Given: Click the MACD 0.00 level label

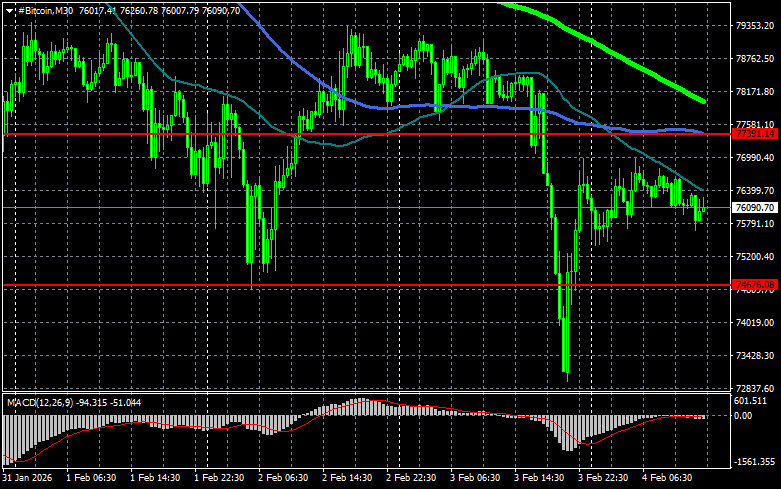Looking at the screenshot, I should click(x=743, y=415).
